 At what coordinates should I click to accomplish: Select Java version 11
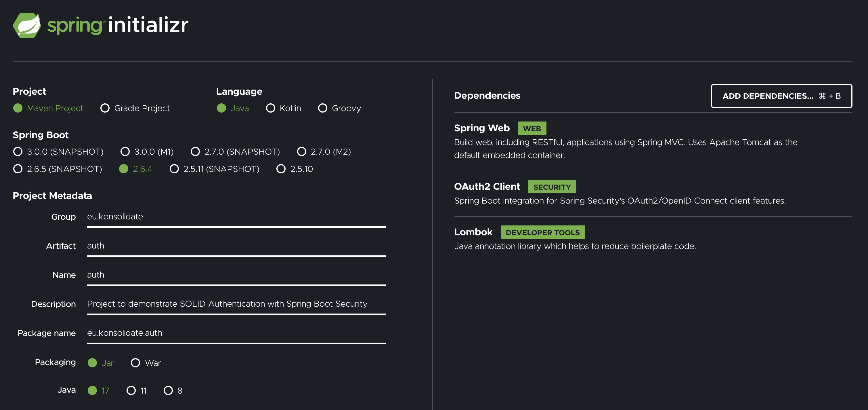pos(136,390)
